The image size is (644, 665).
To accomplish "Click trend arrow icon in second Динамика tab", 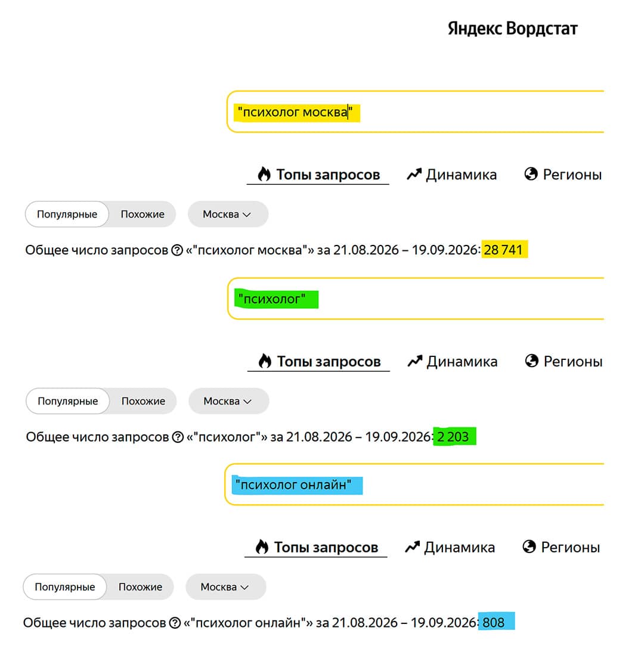I will pos(415,361).
